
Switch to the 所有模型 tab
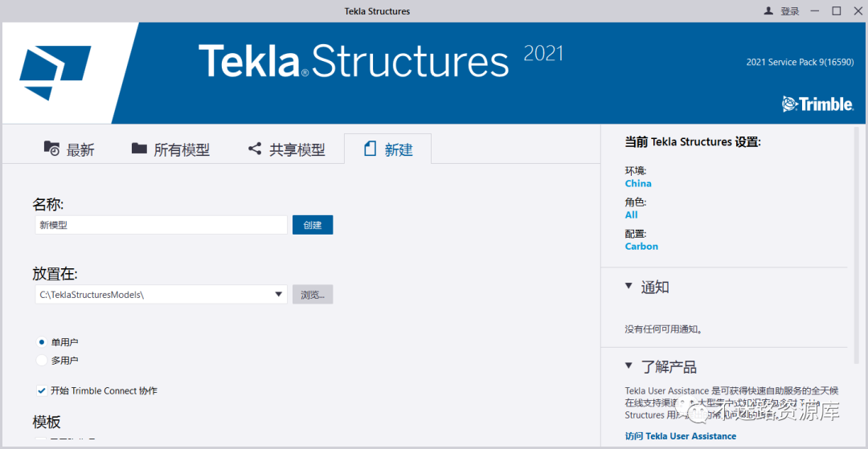pyautogui.click(x=170, y=149)
